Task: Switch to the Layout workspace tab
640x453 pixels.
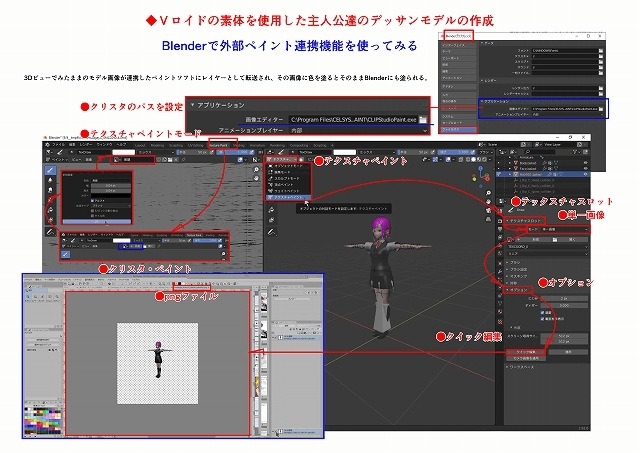Action: 140,145
